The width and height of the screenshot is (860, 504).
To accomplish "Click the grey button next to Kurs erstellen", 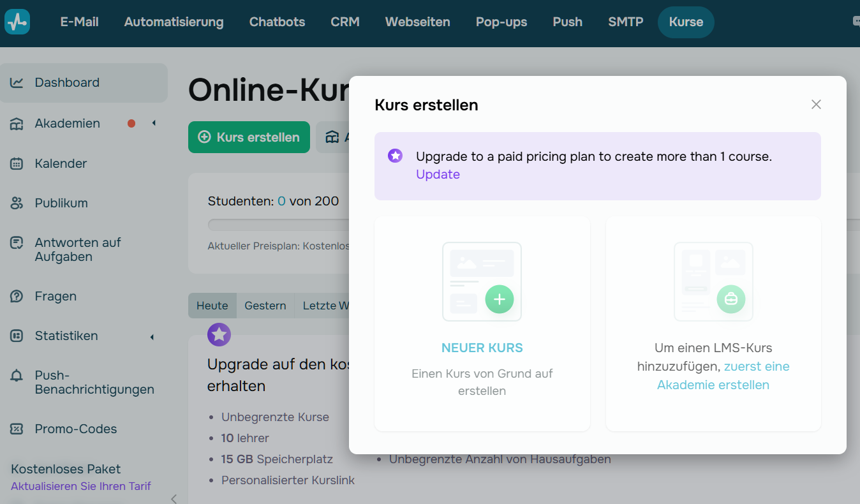I will pos(332,137).
